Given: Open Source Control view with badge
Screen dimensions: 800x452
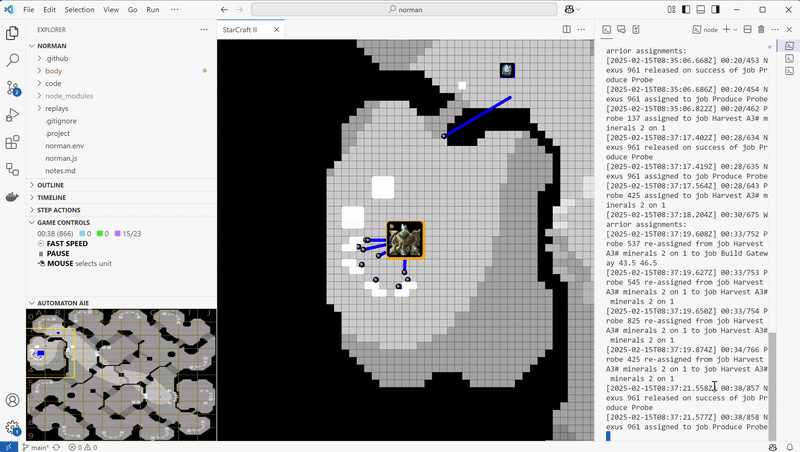Looking at the screenshot, I should pos(12,88).
